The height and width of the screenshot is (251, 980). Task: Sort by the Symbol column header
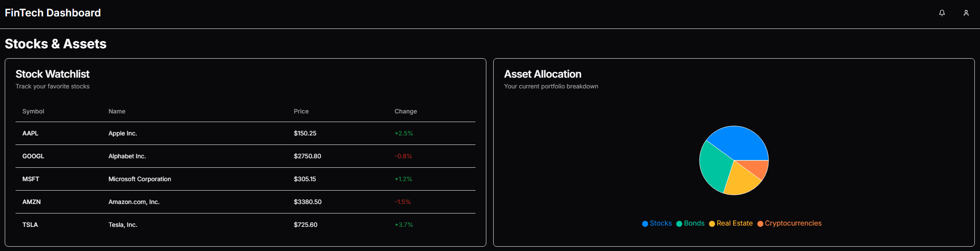click(33, 111)
